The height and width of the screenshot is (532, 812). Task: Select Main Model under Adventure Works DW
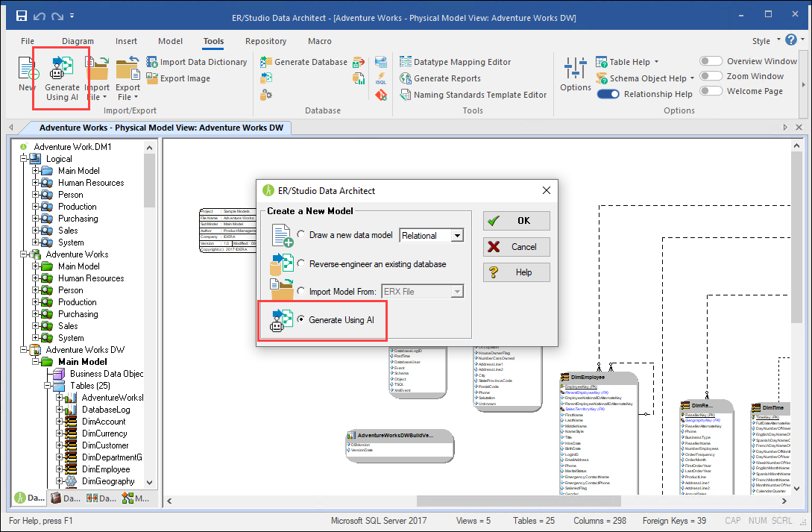pyautogui.click(x=82, y=362)
